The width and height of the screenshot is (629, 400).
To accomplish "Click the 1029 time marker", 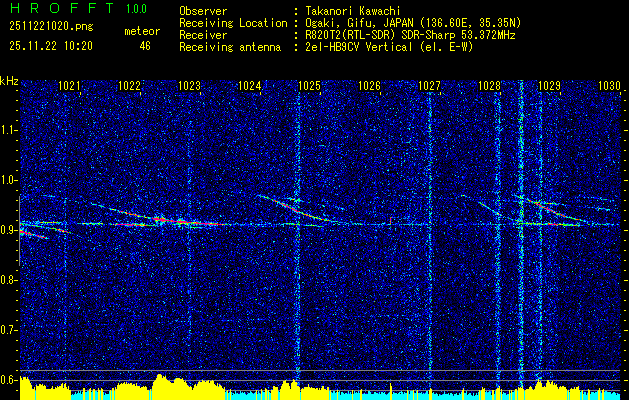I will [x=549, y=85].
